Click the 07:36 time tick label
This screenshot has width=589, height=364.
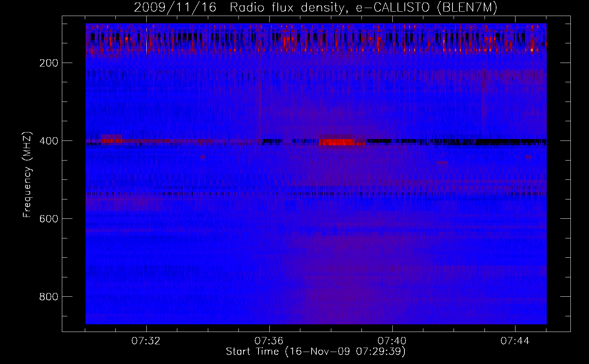(x=269, y=341)
